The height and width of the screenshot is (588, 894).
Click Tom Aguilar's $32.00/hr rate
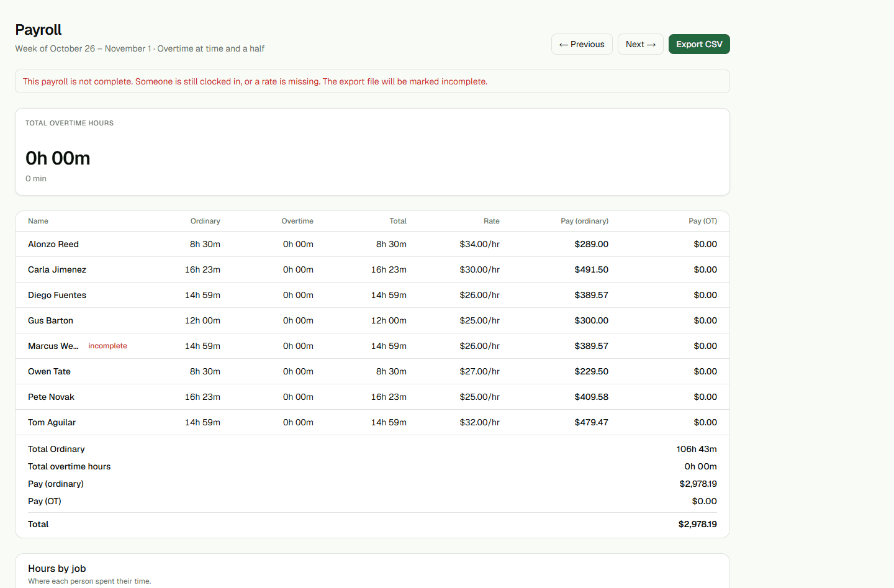point(479,422)
